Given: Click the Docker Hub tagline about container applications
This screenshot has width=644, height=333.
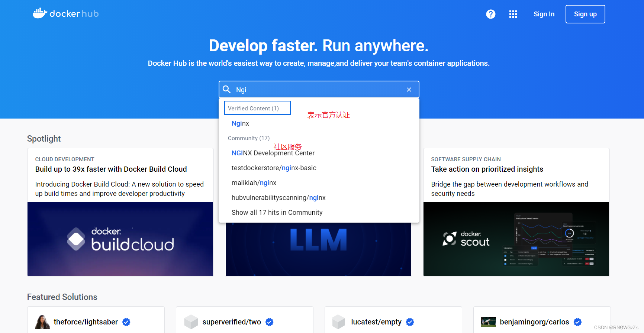Looking at the screenshot, I should pos(319,63).
